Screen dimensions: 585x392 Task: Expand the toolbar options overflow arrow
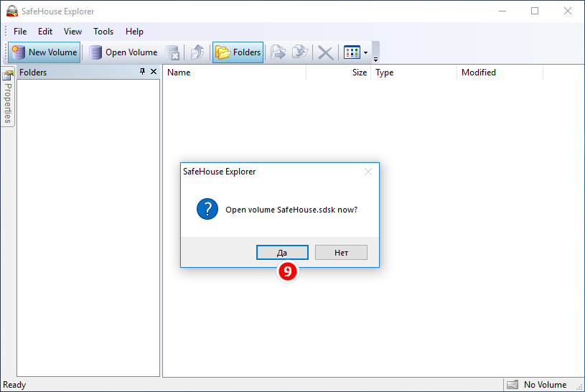375,59
